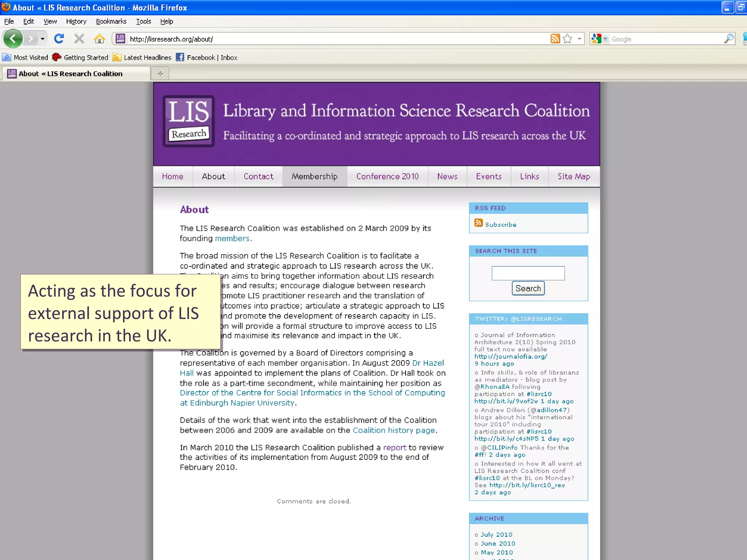Open the Bookmarks menu
747x560 pixels.
[111, 22]
